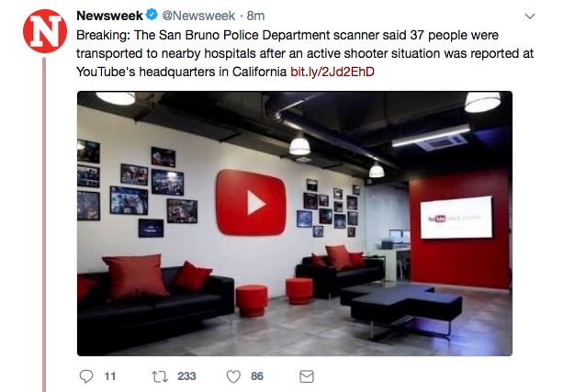Click the tweet text about San Bruno

click(305, 53)
